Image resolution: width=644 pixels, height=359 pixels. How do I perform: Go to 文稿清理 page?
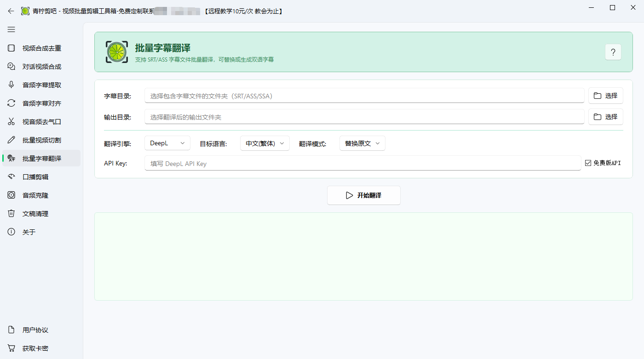[x=41, y=213]
